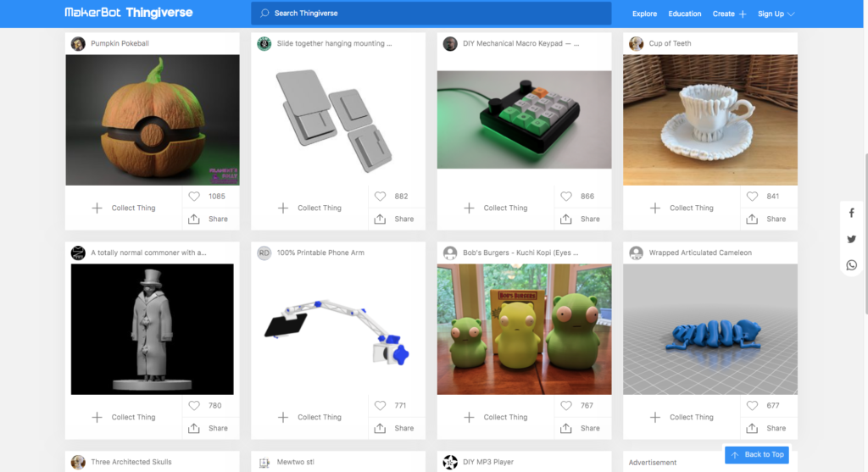
Task: Click the plus icon to collect Pumpkin Pokeball
Action: click(97, 208)
